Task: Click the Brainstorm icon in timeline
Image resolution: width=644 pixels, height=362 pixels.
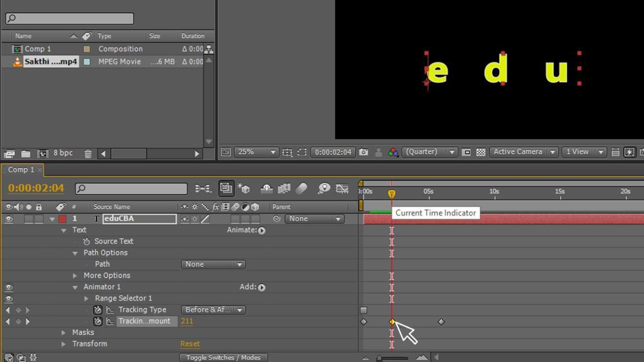Action: click(x=324, y=188)
